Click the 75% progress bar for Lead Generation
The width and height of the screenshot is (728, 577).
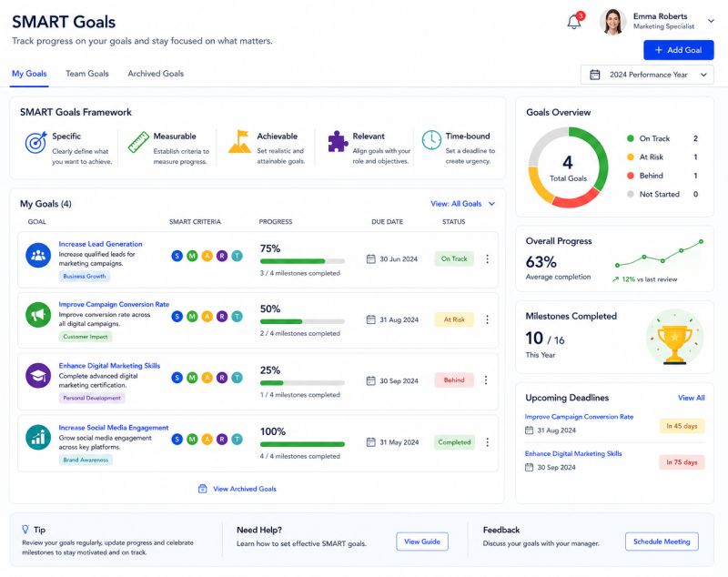tap(302, 261)
